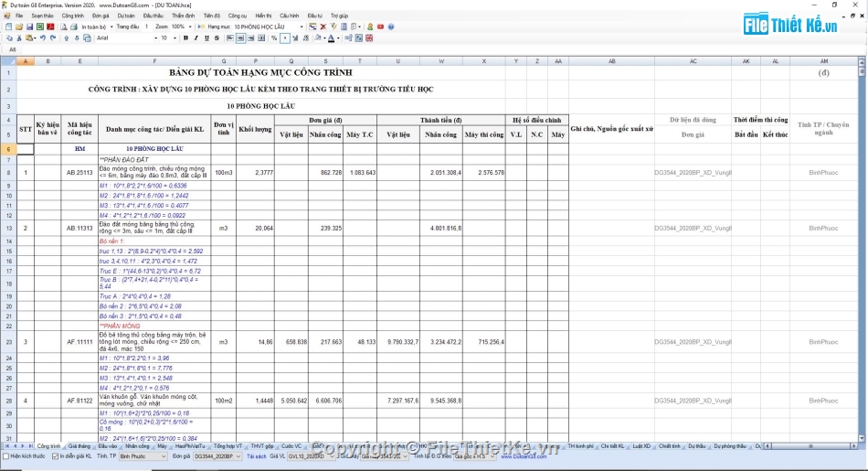Export to Excel with the green icon
Image resolution: width=868 pixels, height=471 pixels.
coord(40,27)
